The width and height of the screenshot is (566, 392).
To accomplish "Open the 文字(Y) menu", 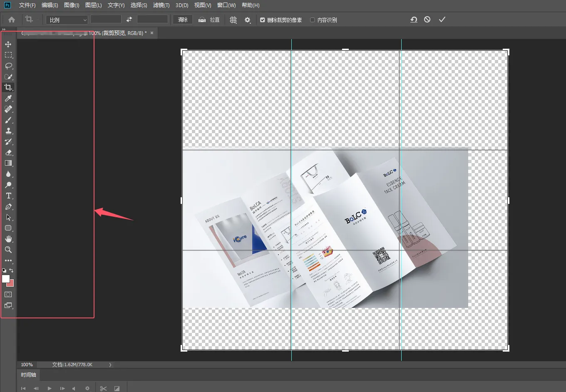I will pyautogui.click(x=116, y=5).
